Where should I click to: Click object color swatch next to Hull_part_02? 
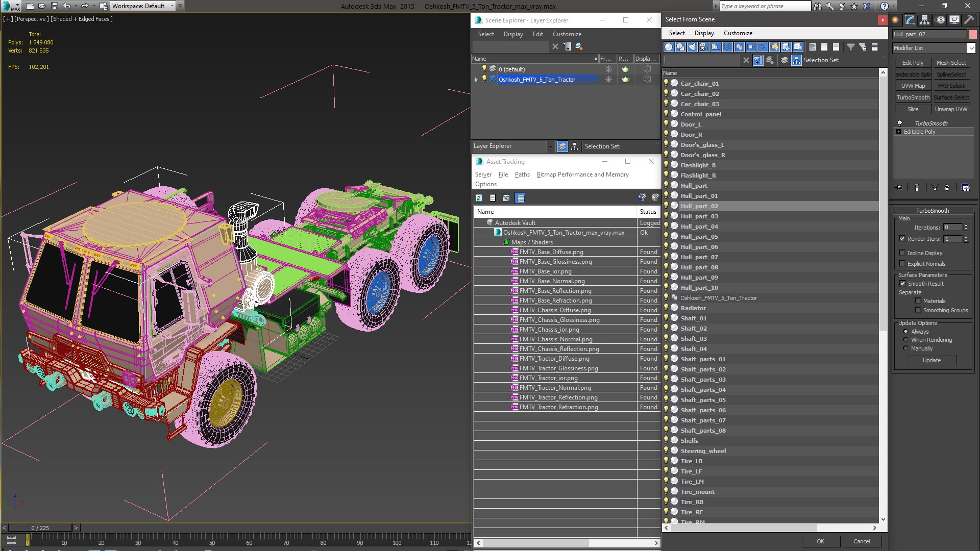pyautogui.click(x=973, y=34)
